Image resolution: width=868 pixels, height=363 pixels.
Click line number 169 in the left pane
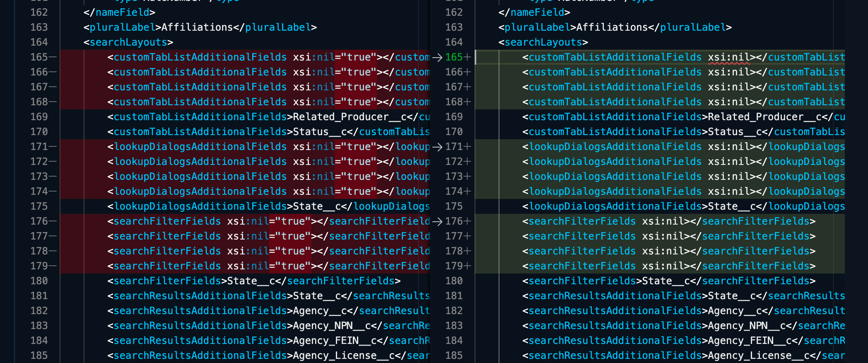pos(39,117)
